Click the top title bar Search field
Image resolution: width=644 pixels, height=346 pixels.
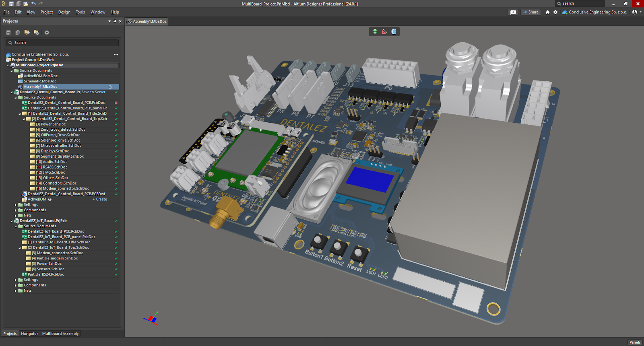point(580,4)
